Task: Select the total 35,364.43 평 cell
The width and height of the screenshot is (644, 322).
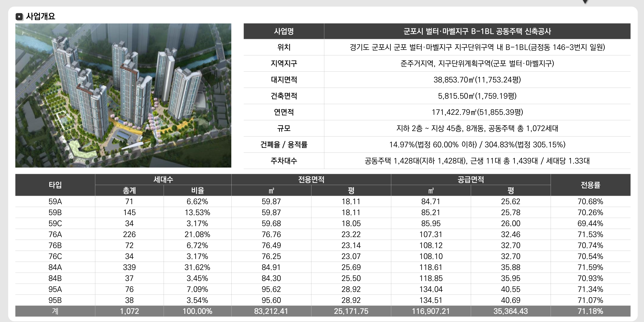Action: click(511, 311)
